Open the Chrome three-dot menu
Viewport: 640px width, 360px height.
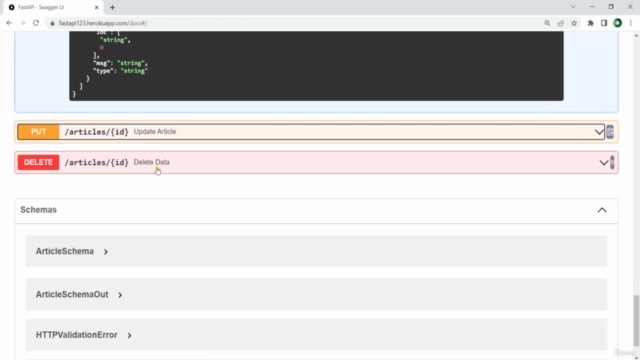[631, 23]
